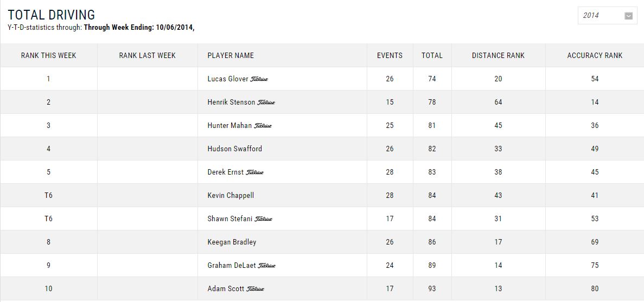This screenshot has height=302, width=644.
Task: Click Titleist logo next to Lucas Glover
Action: pos(259,79)
